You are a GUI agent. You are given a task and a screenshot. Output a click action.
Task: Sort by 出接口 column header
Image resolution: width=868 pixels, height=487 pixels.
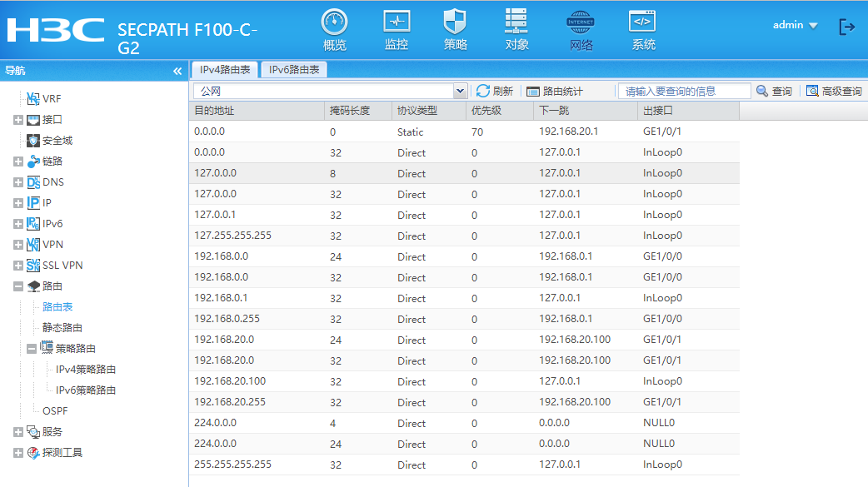[688, 111]
